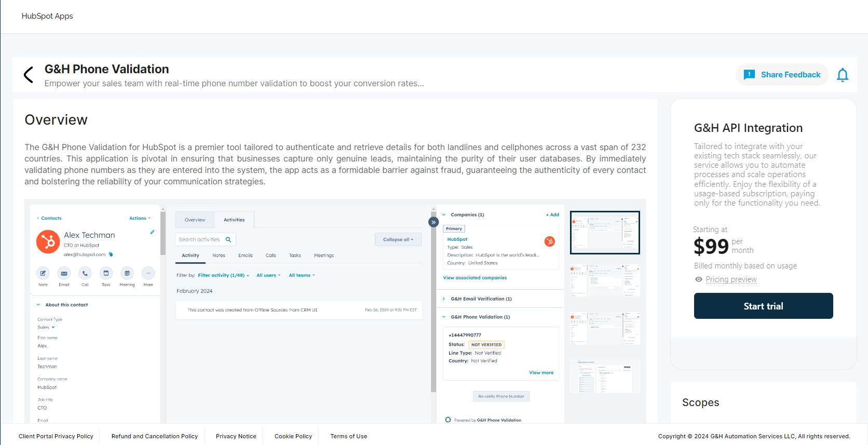Select the second screenshot thumbnail

coord(605,280)
